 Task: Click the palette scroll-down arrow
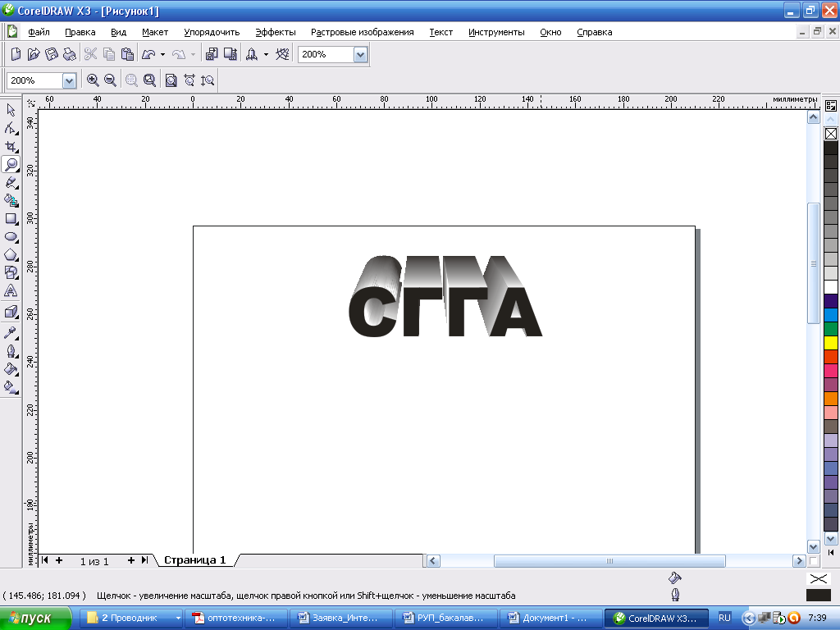[831, 539]
